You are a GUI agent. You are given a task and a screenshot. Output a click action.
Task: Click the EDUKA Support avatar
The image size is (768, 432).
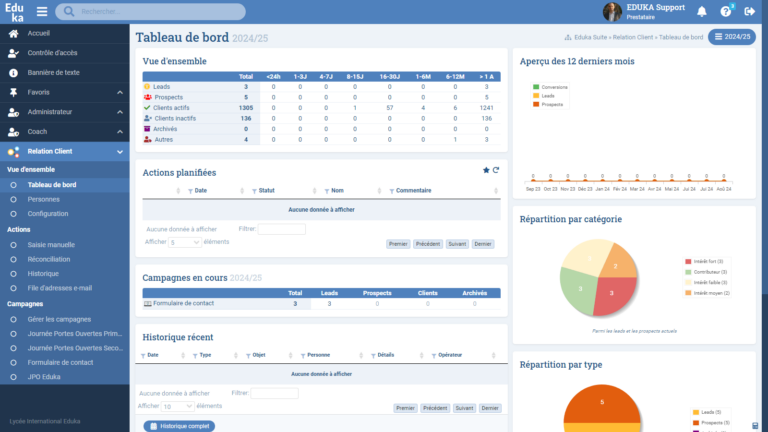click(612, 12)
